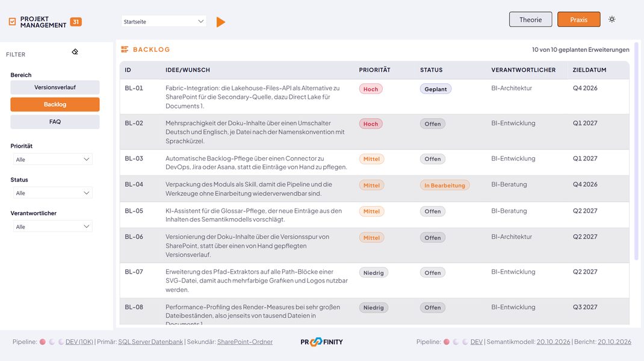Clear filters with the eraser icon
Image resolution: width=644 pixels, height=361 pixels.
tap(75, 52)
